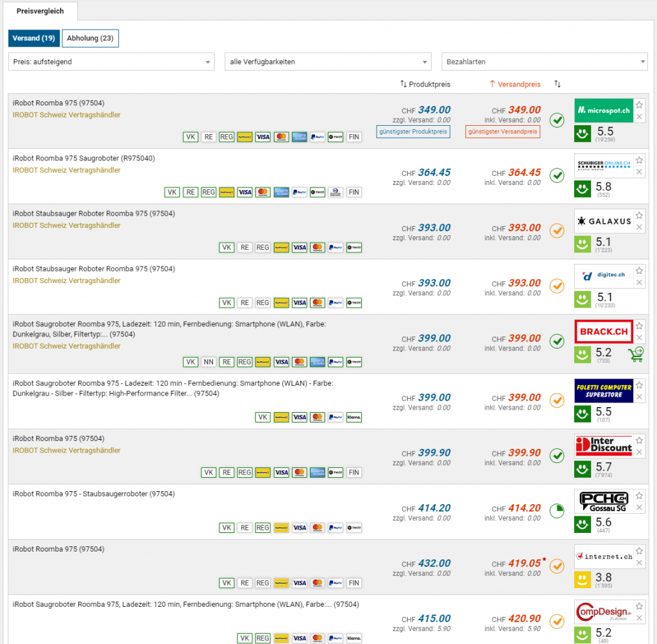Favorite the microspot.ch shop with star
Image resolution: width=657 pixels, height=644 pixels.
coord(639,105)
